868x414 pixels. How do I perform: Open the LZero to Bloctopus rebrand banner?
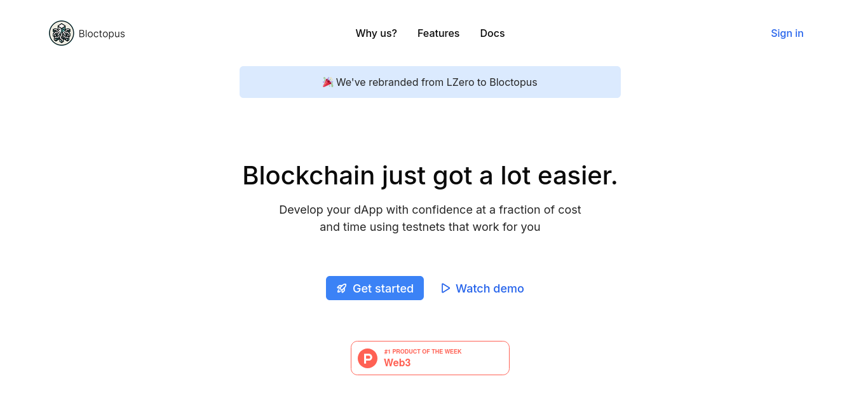(430, 82)
